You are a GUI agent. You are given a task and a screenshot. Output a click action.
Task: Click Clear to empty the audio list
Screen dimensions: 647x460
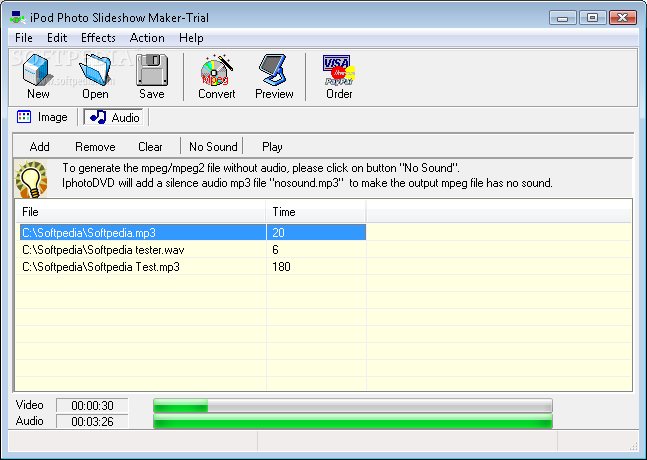pyautogui.click(x=150, y=147)
